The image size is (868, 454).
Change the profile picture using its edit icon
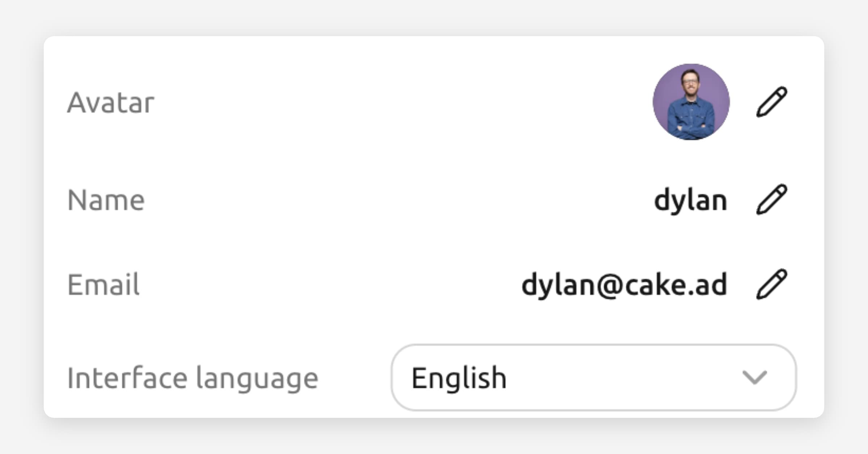click(x=771, y=102)
